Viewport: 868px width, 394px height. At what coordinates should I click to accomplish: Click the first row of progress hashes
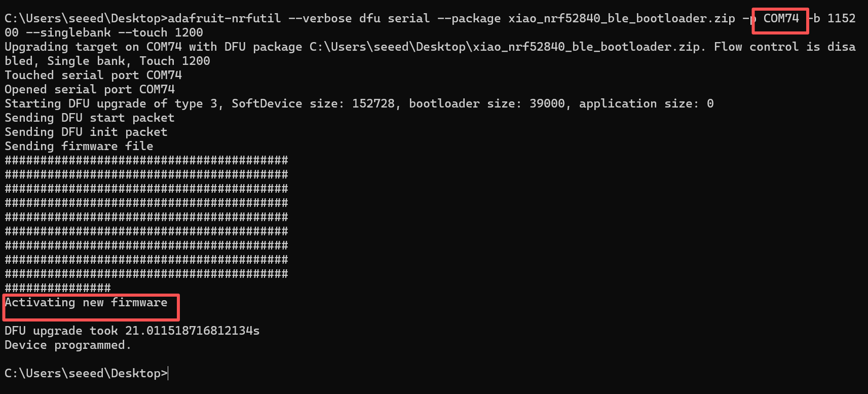pos(146,161)
